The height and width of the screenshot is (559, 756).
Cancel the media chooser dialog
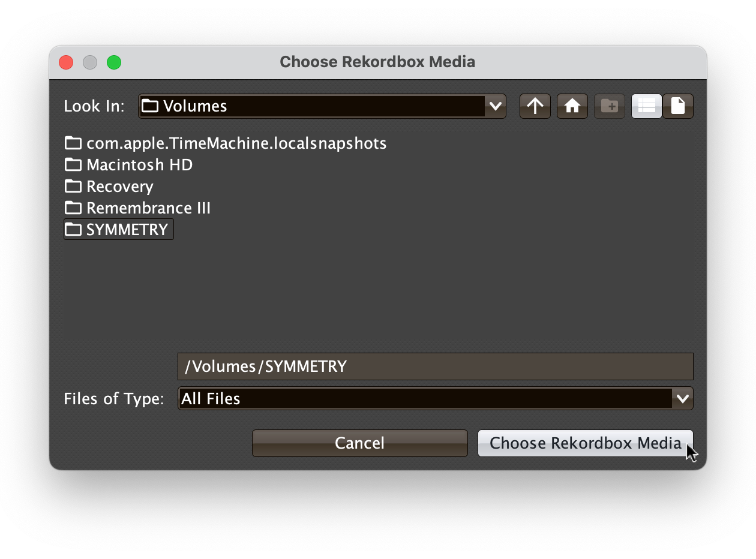[x=360, y=443]
